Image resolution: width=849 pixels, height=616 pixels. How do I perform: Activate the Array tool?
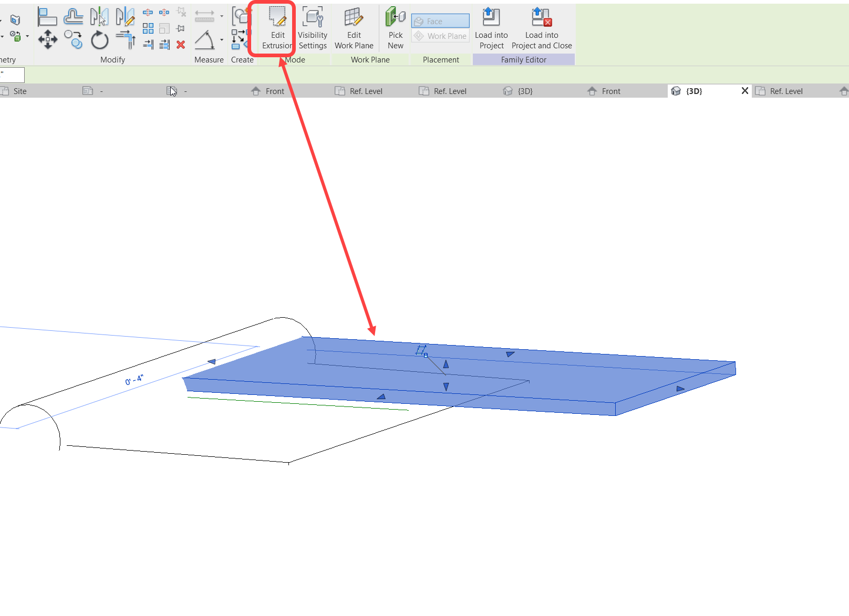(148, 28)
